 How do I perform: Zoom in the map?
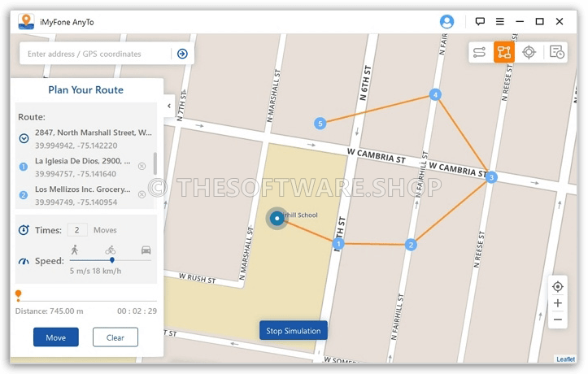(558, 302)
